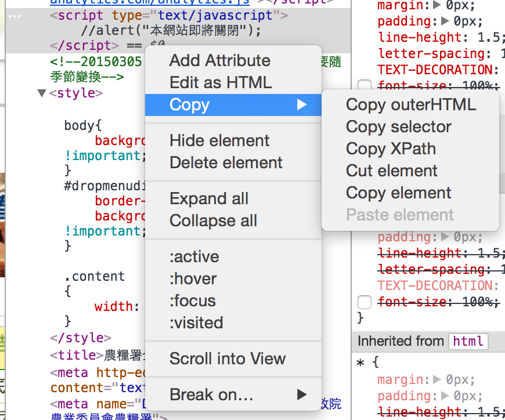Open the Break on... submenu
Viewport: 505px width, 420px height.
pyautogui.click(x=233, y=394)
